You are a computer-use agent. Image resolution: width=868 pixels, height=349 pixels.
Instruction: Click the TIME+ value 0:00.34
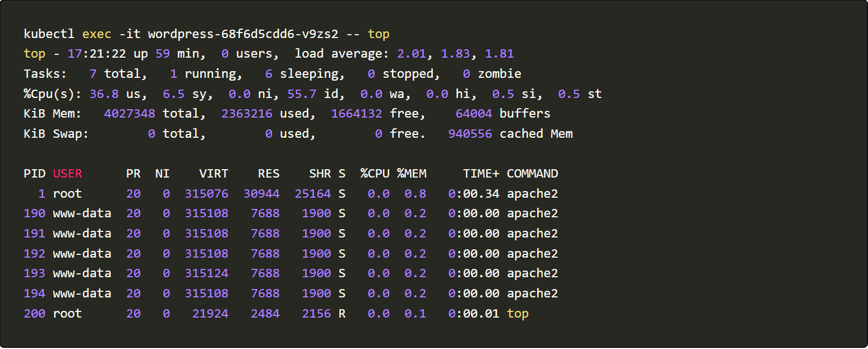[474, 194]
